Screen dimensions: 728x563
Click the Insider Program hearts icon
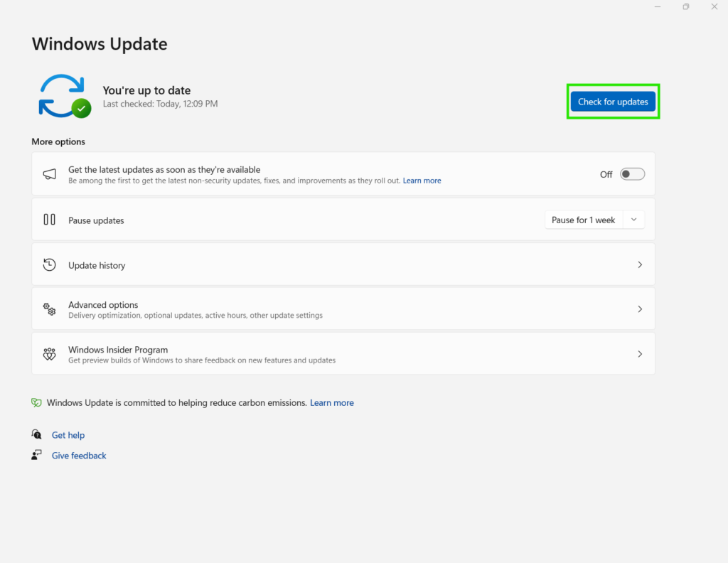point(49,354)
